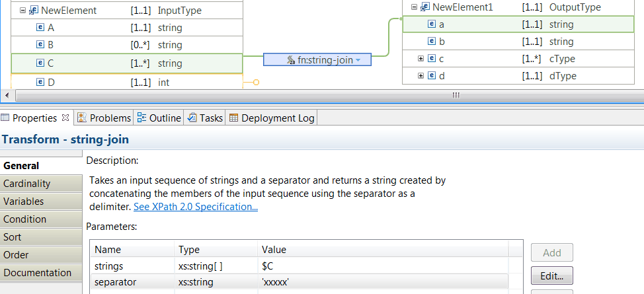Click the Edit... button

[551, 275]
